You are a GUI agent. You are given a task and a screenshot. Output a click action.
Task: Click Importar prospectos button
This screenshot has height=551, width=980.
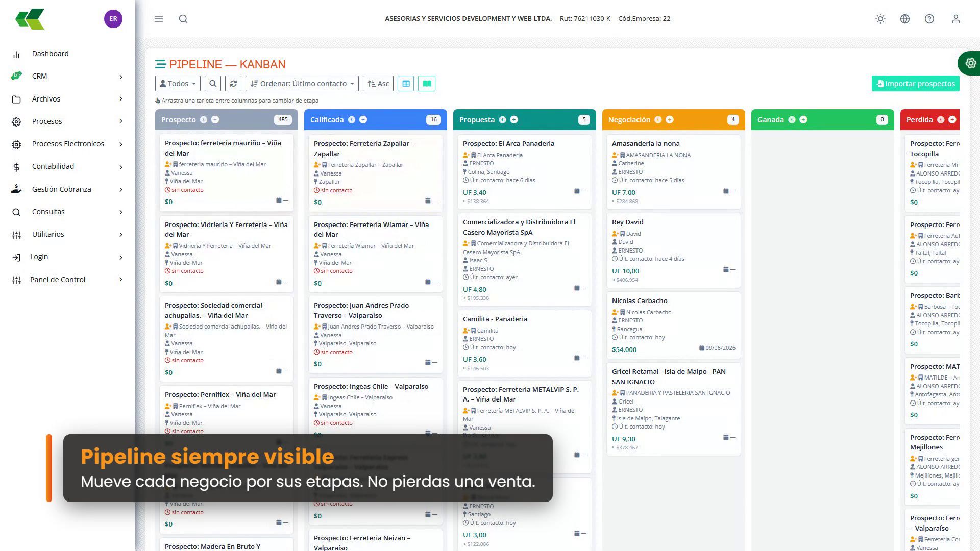(916, 84)
